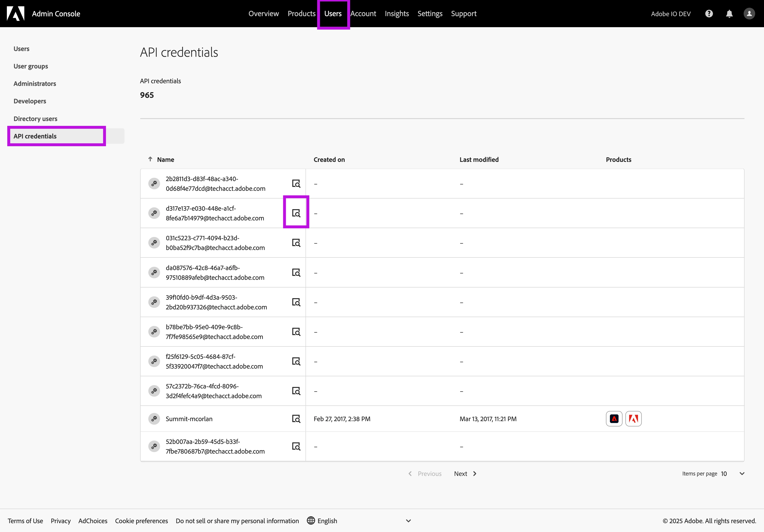Open the user profile avatar icon
Viewport: 764px width, 532px height.
749,14
